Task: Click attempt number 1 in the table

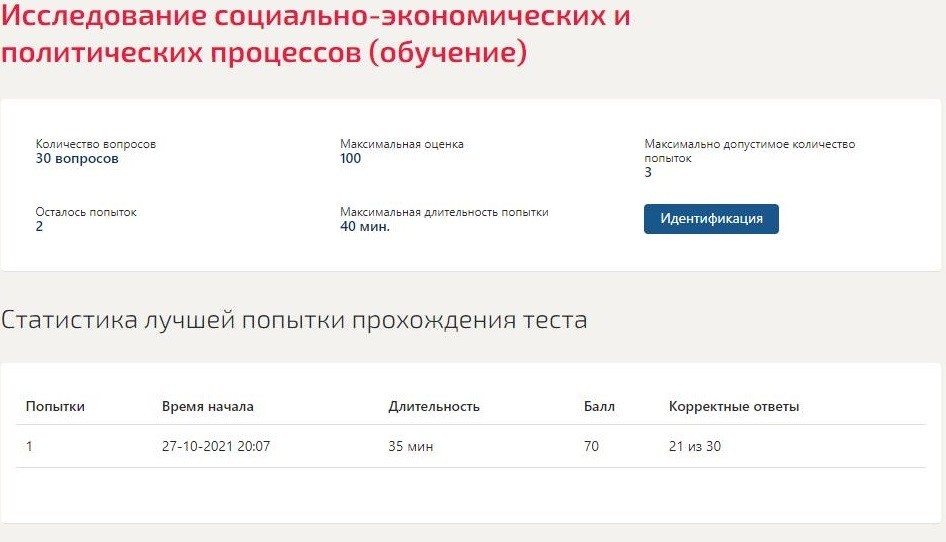Action: [29, 446]
